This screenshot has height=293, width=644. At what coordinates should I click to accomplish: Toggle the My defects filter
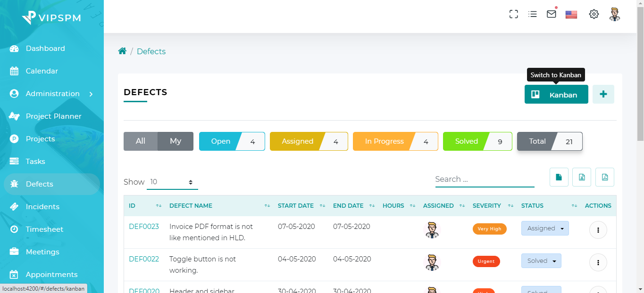176,141
